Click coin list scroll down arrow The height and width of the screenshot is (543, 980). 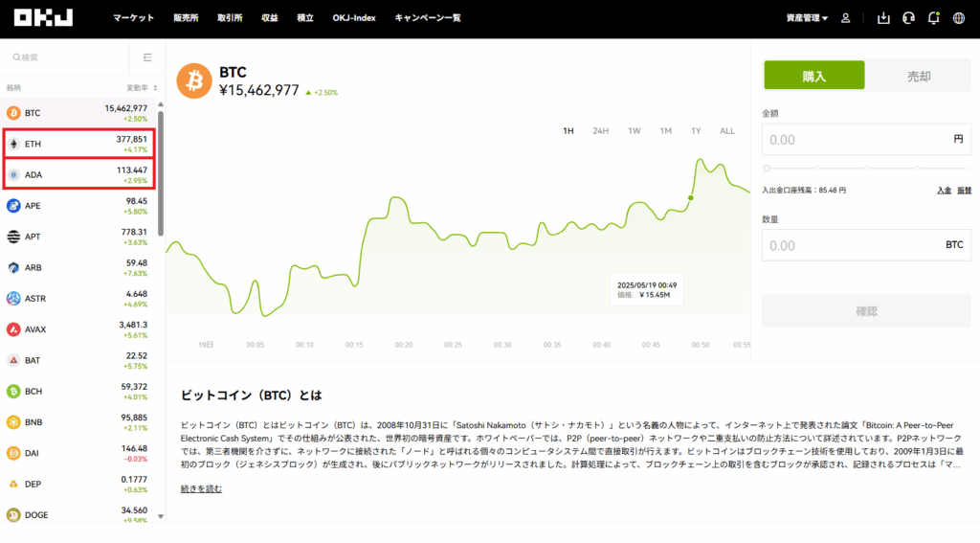click(x=161, y=517)
